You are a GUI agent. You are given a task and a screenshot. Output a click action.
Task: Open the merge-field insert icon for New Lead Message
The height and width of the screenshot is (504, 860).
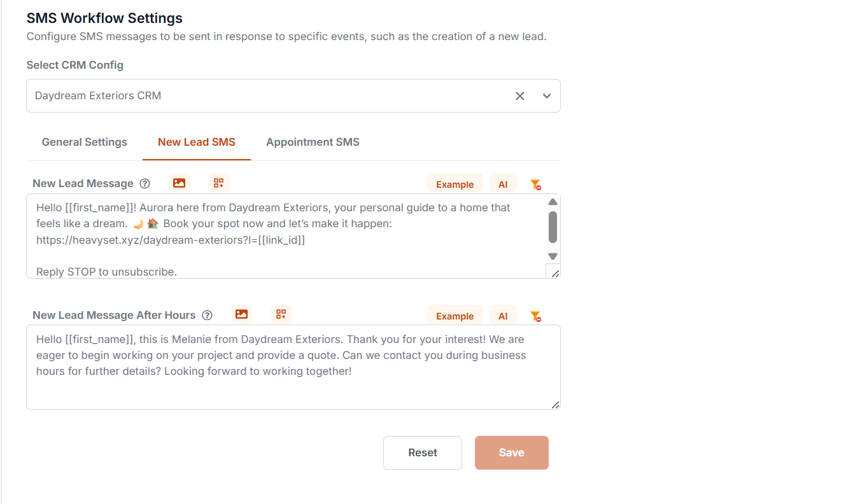coord(218,183)
